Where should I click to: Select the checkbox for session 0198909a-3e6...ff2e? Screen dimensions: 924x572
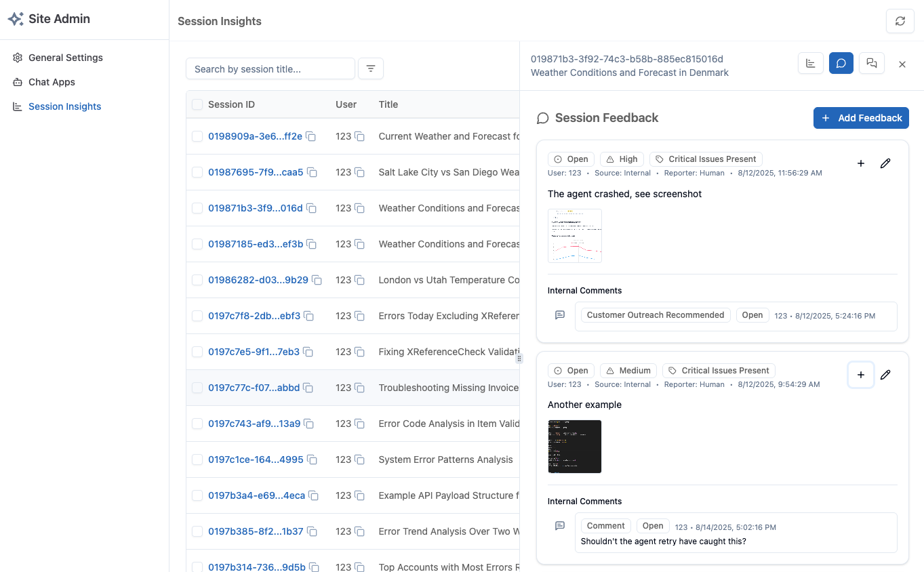(197, 136)
